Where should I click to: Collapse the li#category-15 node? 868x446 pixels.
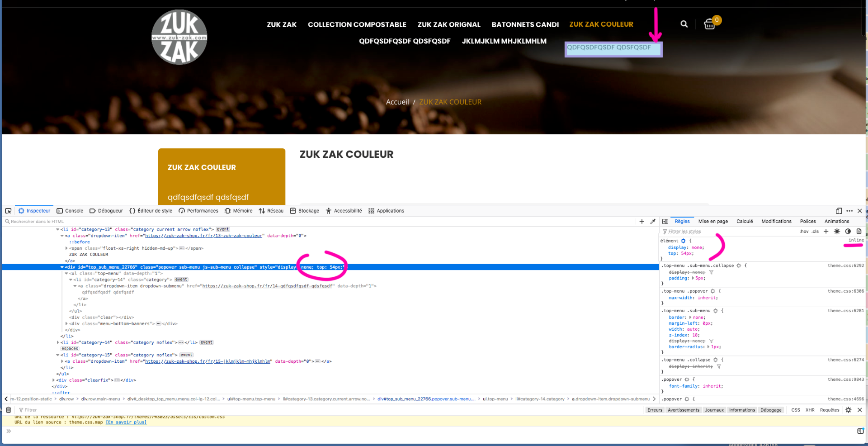tap(57, 355)
